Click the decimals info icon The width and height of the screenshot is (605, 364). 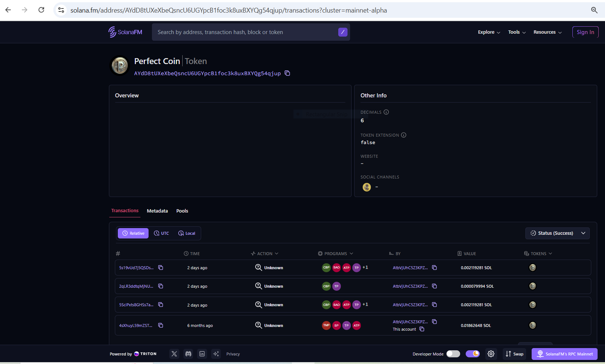[386, 112]
